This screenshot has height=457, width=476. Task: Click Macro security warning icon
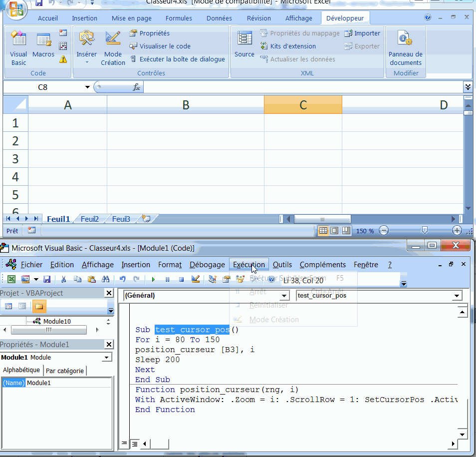63,59
